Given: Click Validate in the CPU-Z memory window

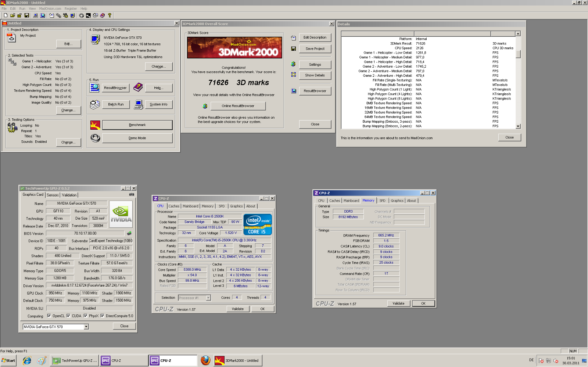Looking at the screenshot, I should click(398, 303).
